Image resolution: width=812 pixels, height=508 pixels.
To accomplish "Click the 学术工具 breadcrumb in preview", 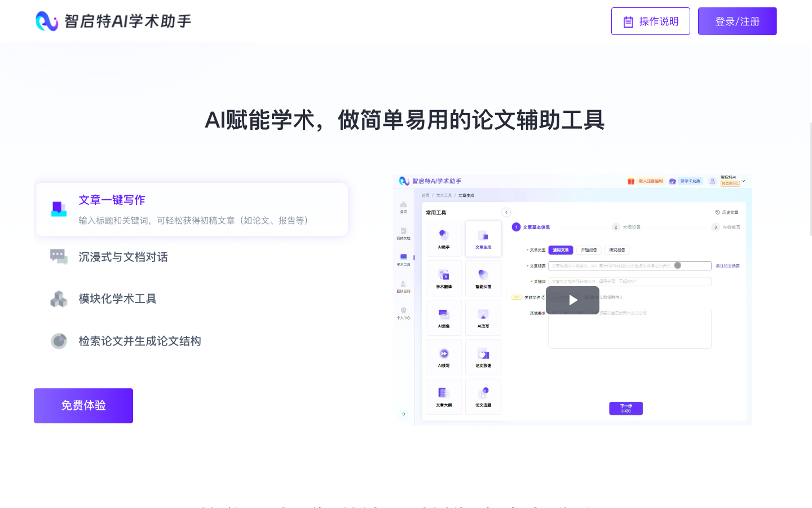I will 444,195.
